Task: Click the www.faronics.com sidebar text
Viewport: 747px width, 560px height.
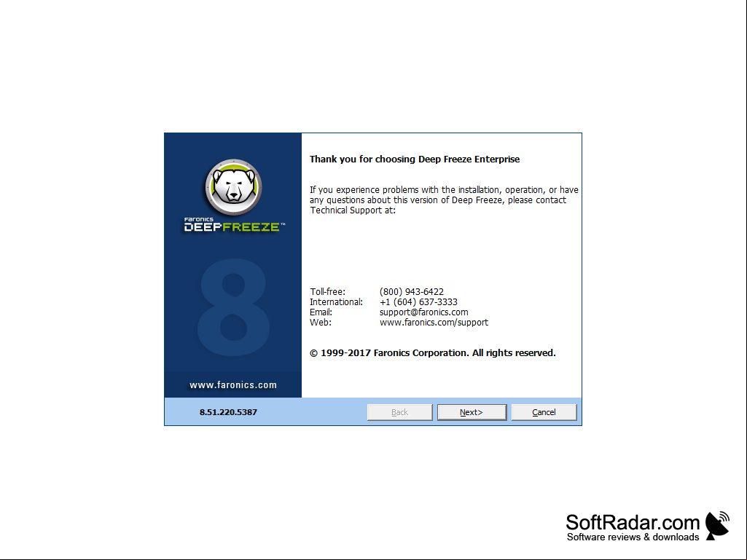Action: pos(233,384)
